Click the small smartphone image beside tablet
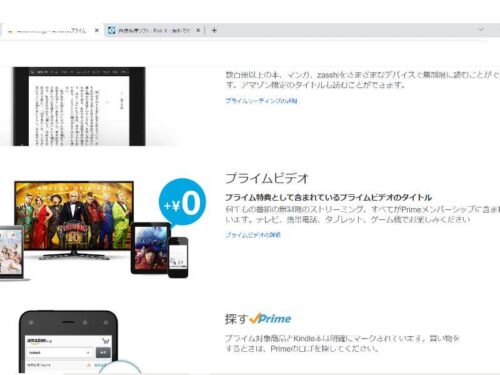The width and height of the screenshot is (500, 375). [x=178, y=257]
